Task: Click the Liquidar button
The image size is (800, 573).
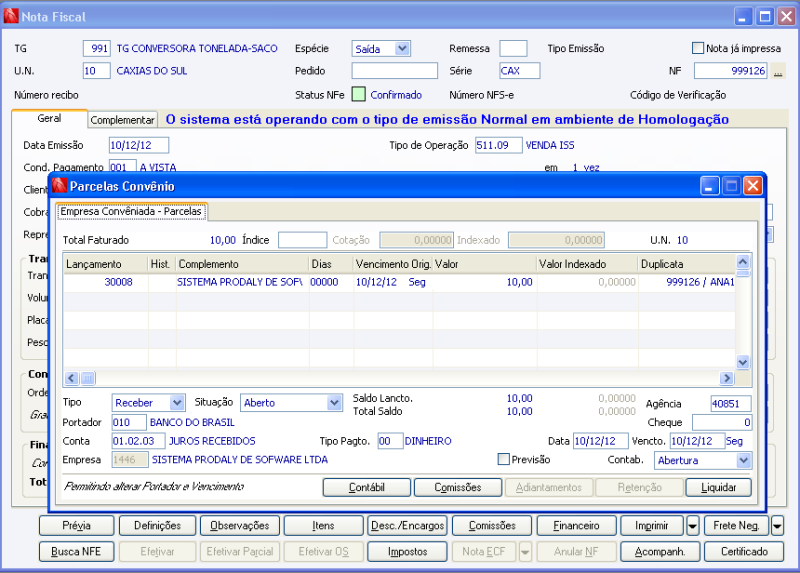Action: click(x=718, y=487)
